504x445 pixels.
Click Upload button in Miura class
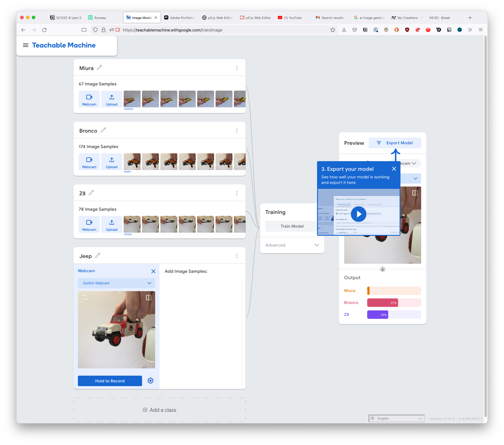tap(112, 99)
